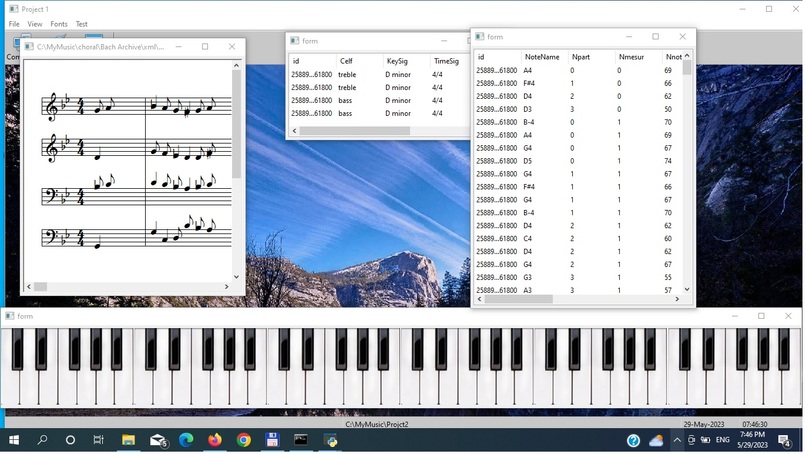Open the View menu
Image resolution: width=806 pixels, height=454 pixels.
tap(34, 24)
